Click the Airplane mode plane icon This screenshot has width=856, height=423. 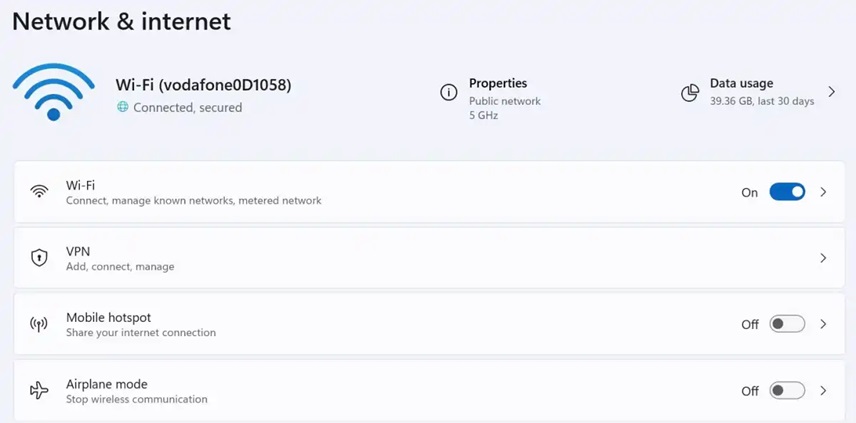(39, 391)
